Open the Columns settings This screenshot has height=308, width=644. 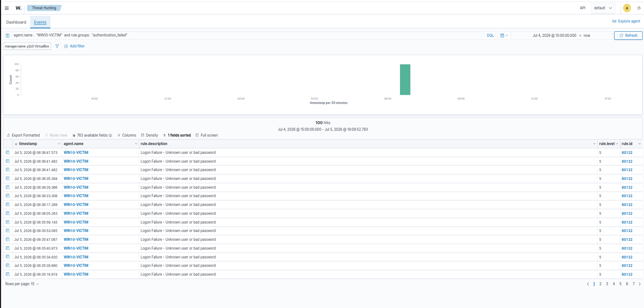(x=127, y=135)
